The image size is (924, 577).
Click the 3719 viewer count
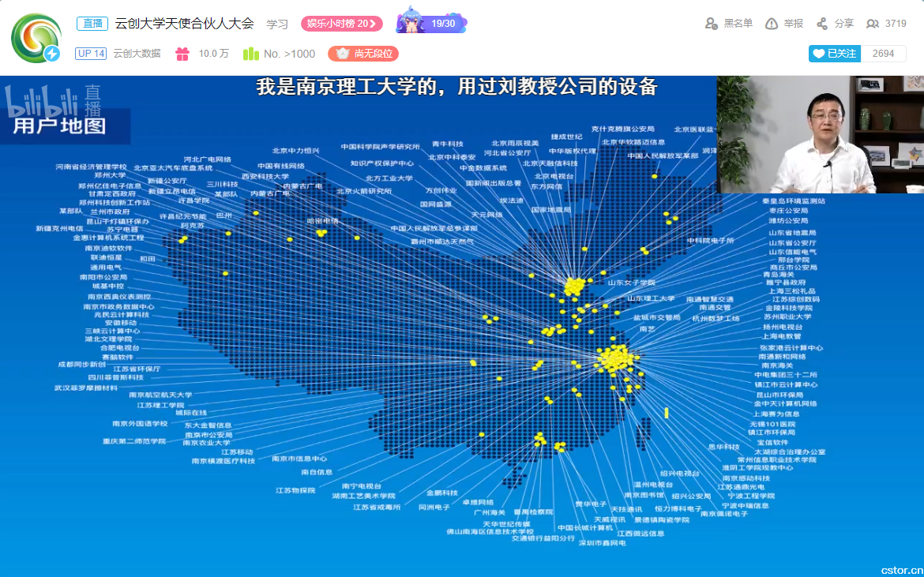(x=896, y=24)
